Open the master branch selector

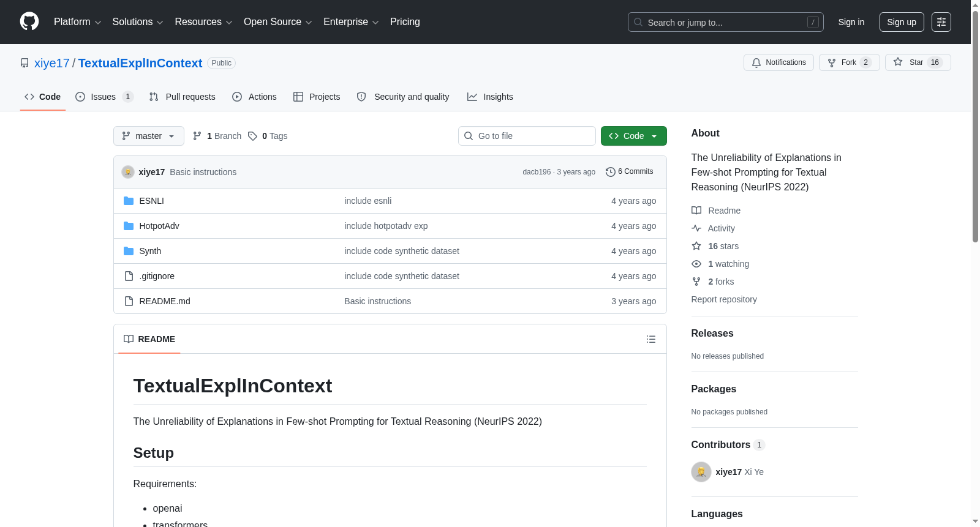(x=149, y=136)
